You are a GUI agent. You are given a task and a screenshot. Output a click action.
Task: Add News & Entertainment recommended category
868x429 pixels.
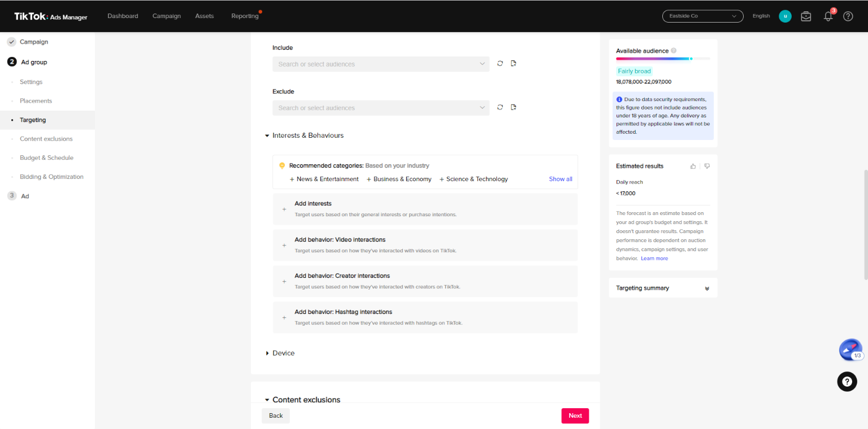(x=324, y=179)
